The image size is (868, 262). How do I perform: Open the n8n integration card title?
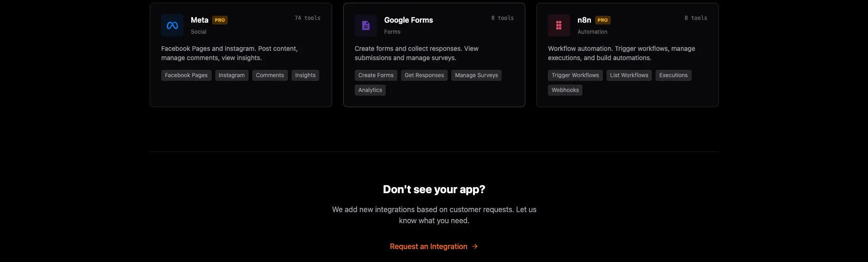click(584, 20)
